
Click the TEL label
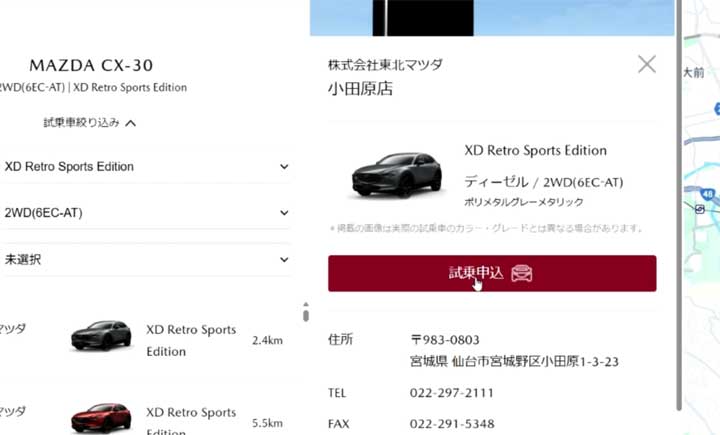point(337,393)
